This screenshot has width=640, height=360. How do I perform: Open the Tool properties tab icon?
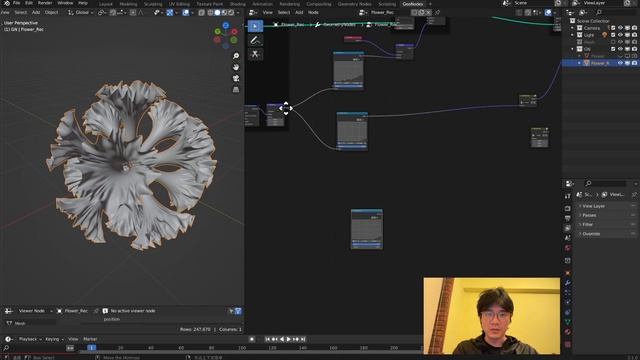568,196
